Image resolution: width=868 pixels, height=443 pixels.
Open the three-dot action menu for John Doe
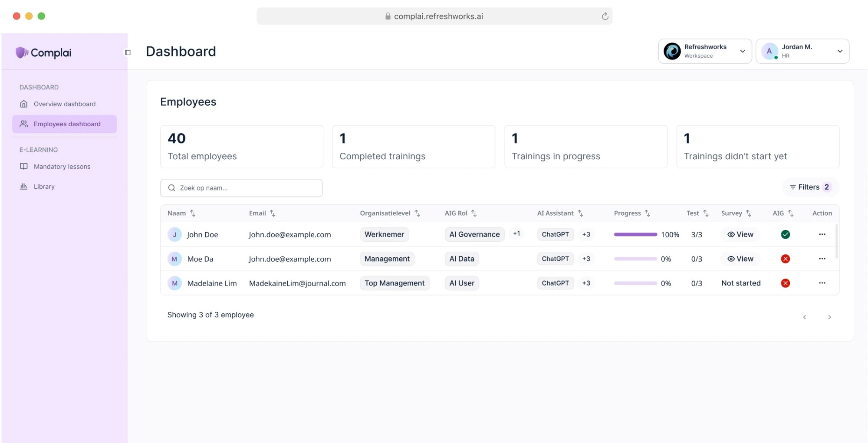(822, 234)
